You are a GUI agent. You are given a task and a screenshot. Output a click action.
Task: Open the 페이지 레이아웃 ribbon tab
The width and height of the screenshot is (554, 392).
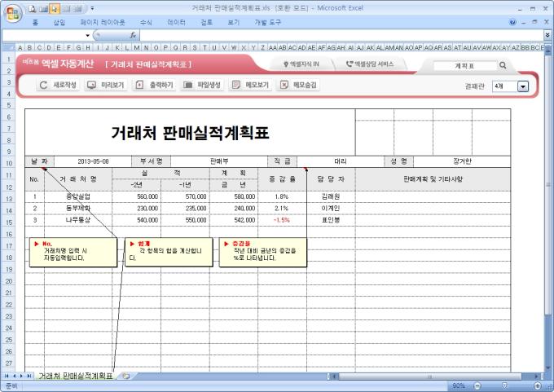[103, 22]
